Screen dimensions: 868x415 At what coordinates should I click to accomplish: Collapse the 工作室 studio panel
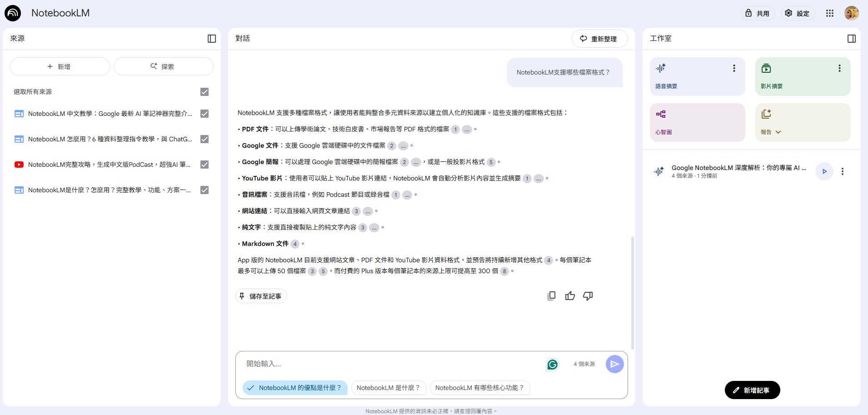(x=852, y=39)
